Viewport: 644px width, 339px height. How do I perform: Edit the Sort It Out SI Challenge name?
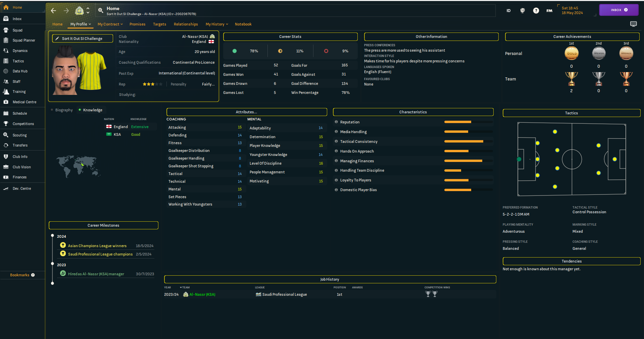82,39
